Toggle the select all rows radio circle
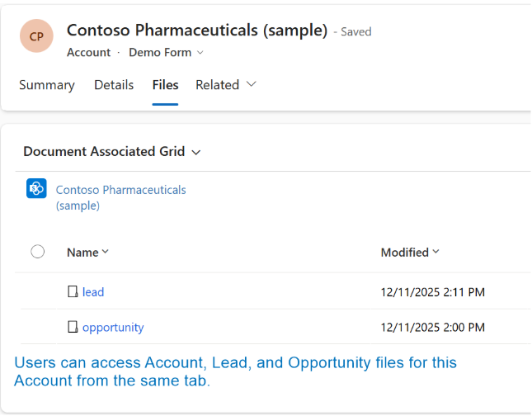Image resolution: width=532 pixels, height=416 pixels. click(x=37, y=252)
